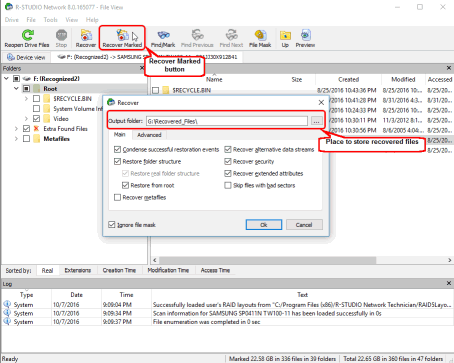Open the File menu

[x=31, y=20]
